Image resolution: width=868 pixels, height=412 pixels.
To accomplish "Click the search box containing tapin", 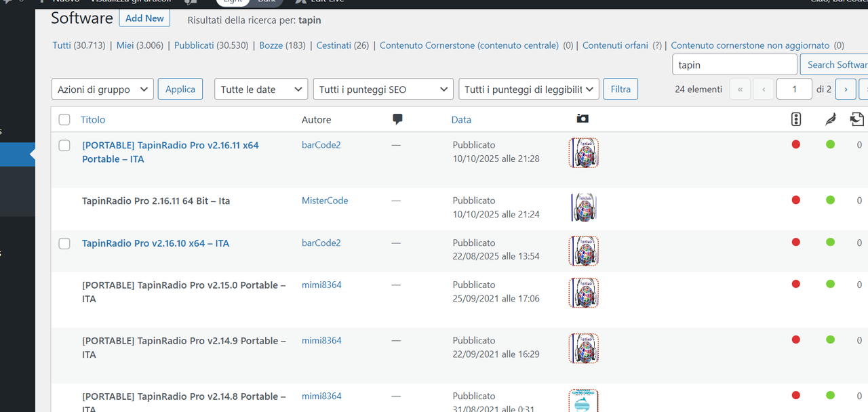I will 734,64.
